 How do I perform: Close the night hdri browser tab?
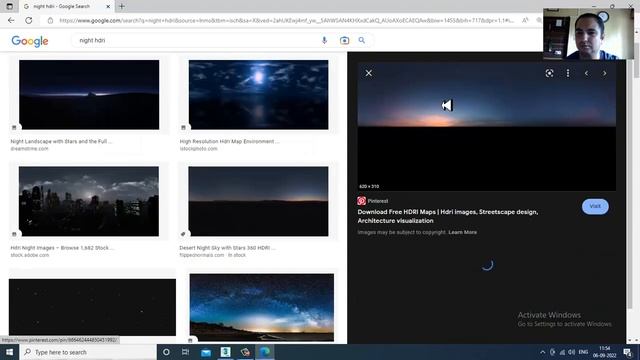[108, 7]
